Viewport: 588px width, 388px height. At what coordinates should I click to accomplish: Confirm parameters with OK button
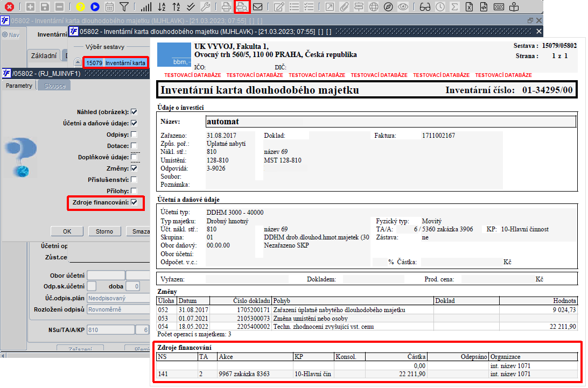click(x=67, y=231)
